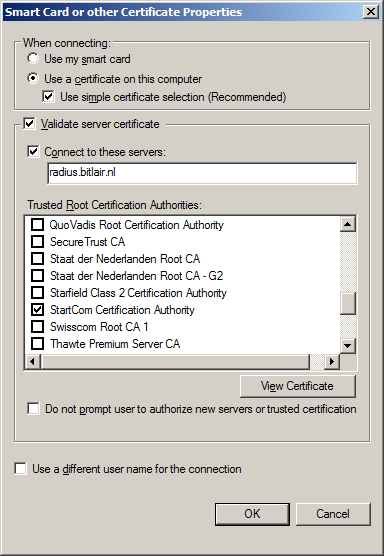Viewport: 384px width, 556px height.
Task: Uncheck StartCom Certification Authority
Action: pyautogui.click(x=37, y=310)
